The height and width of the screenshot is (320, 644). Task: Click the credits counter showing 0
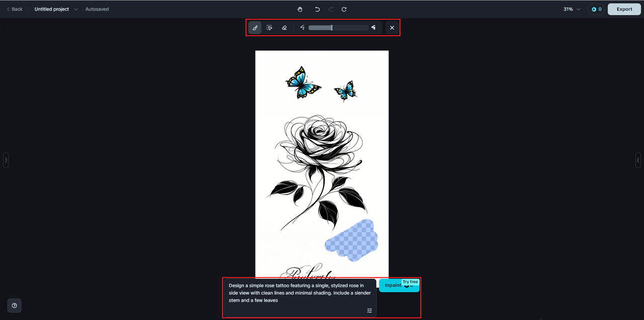click(x=596, y=9)
